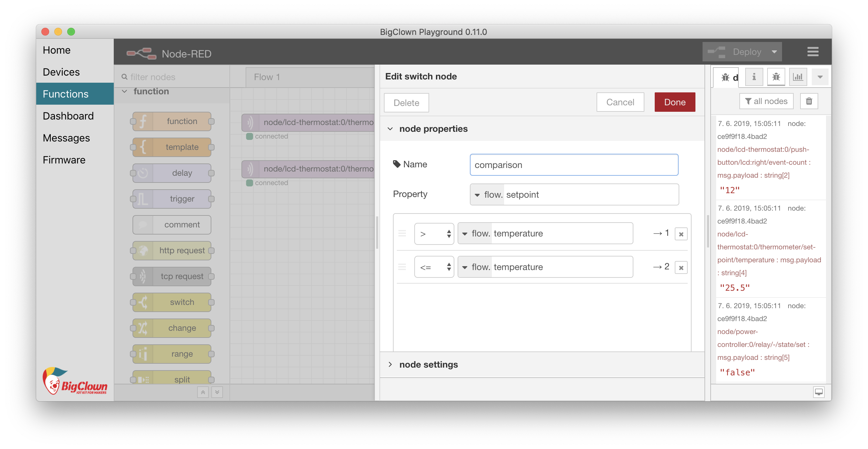Click the red Done button
868x449 pixels.
674,102
